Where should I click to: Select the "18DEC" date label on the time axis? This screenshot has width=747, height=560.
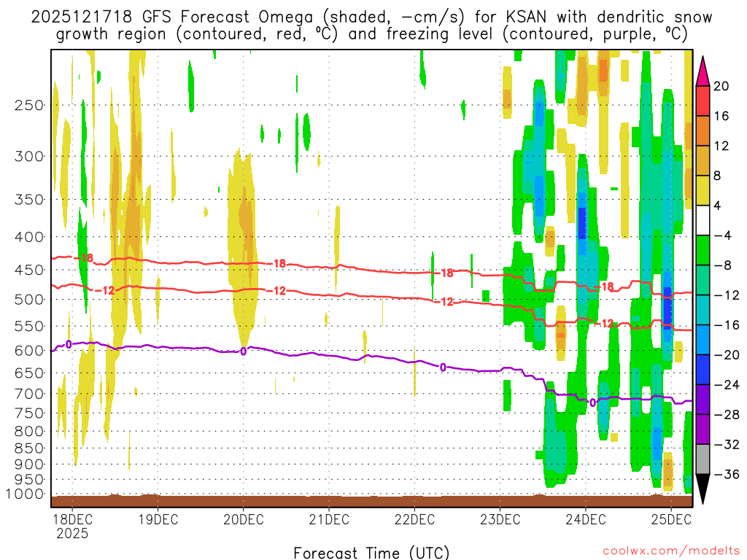(72, 519)
